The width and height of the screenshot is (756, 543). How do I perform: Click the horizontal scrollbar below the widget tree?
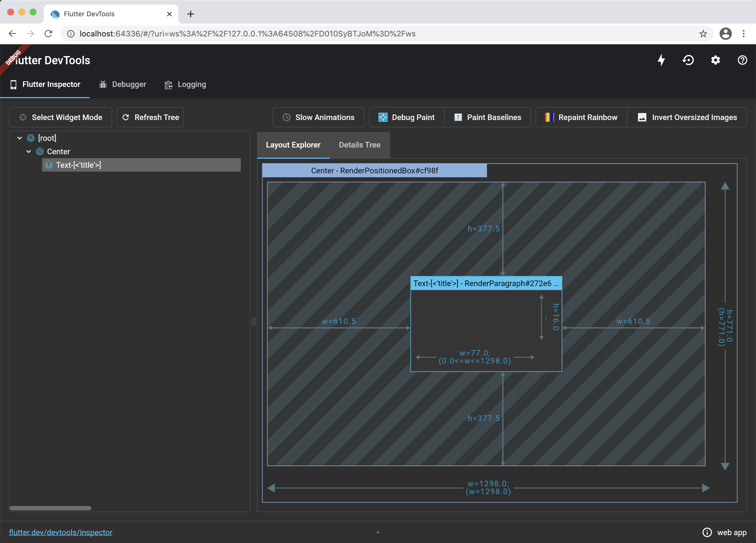(50, 508)
